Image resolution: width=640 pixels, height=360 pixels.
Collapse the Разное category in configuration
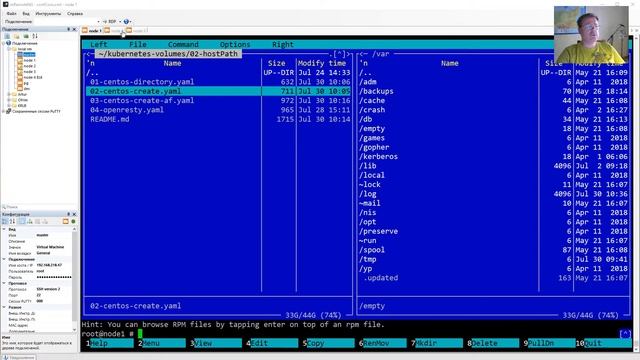(x=4, y=307)
